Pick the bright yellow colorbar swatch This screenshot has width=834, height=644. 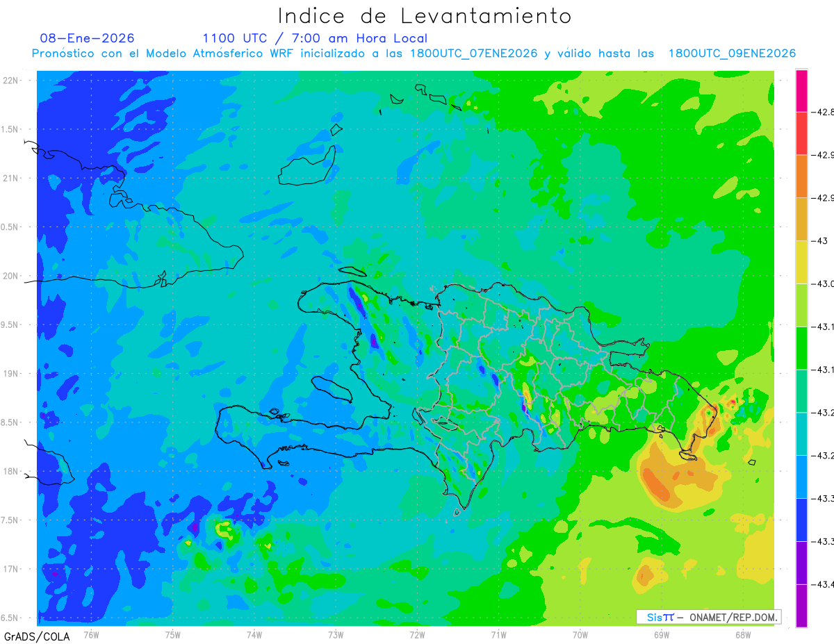tap(801, 262)
